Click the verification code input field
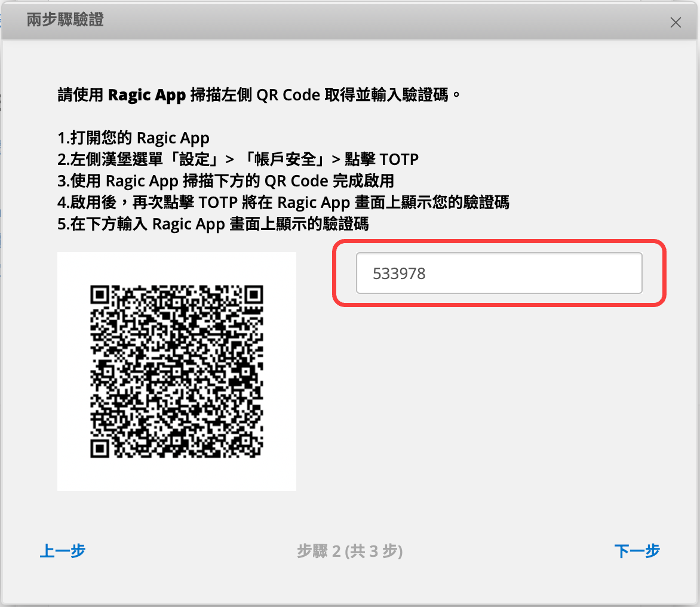The width and height of the screenshot is (700, 607). [499, 273]
